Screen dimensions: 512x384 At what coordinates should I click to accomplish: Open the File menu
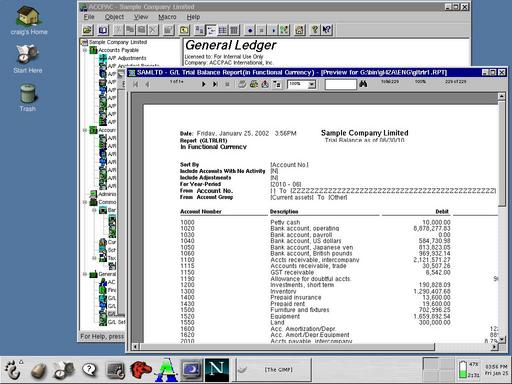(x=89, y=17)
